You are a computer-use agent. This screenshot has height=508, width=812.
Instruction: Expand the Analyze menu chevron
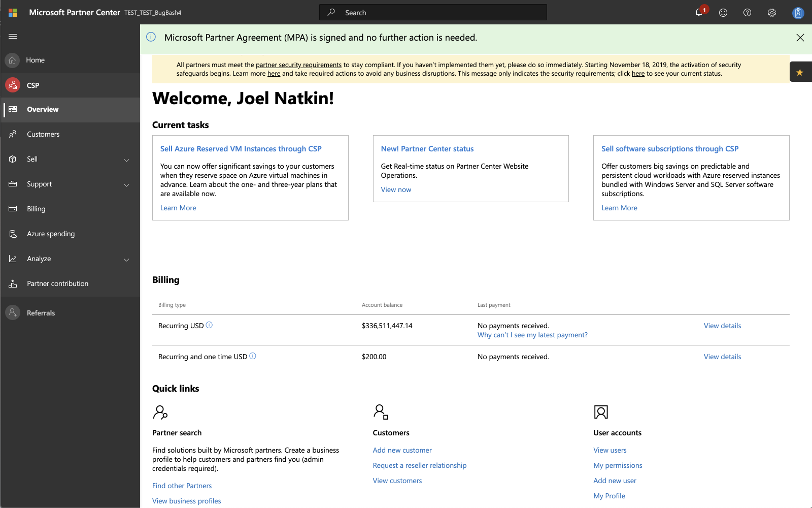pyautogui.click(x=126, y=260)
